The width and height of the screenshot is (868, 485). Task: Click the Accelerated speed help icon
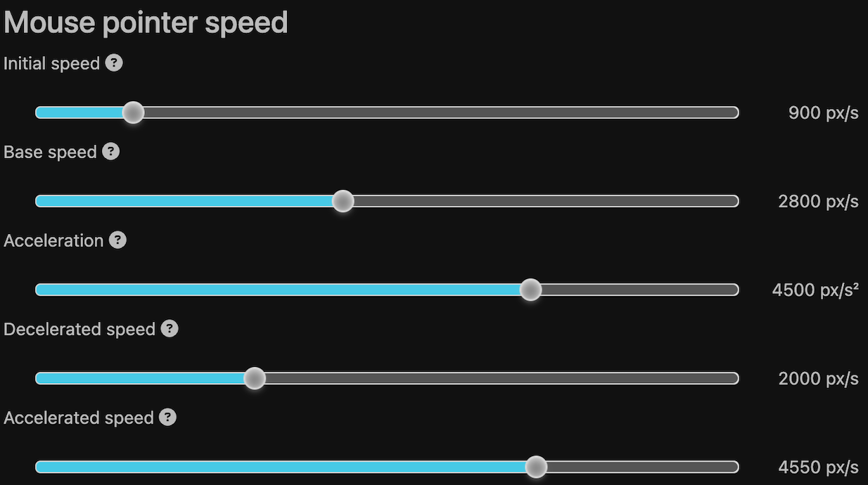167,418
